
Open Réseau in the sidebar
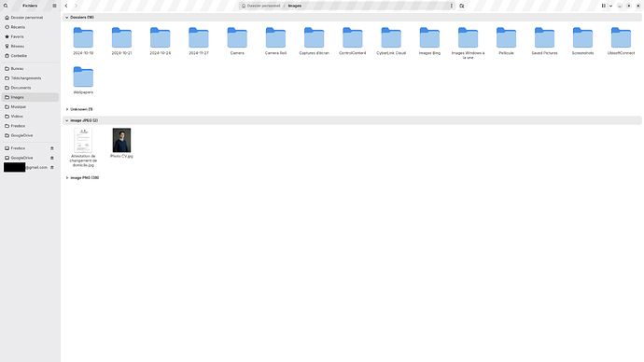(31, 46)
